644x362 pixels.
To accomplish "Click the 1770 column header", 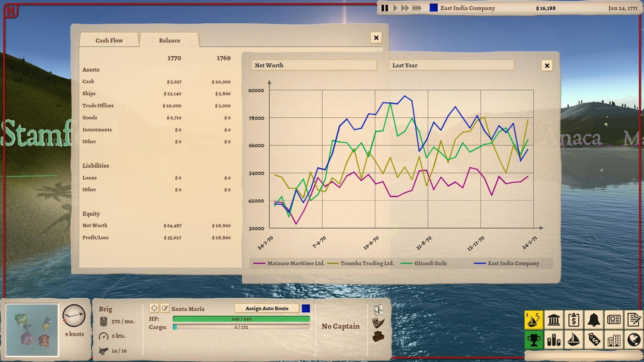I will coord(174,58).
